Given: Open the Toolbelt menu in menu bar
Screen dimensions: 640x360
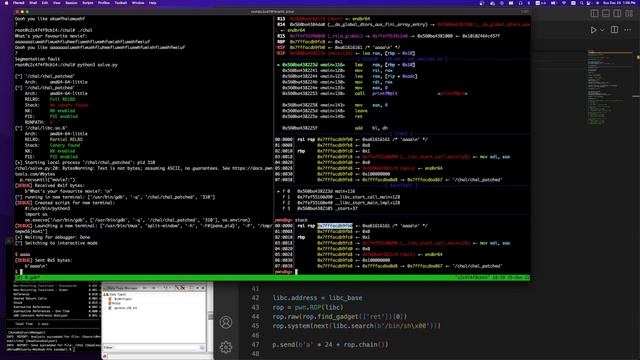Looking at the screenshot, I should (x=121, y=3).
